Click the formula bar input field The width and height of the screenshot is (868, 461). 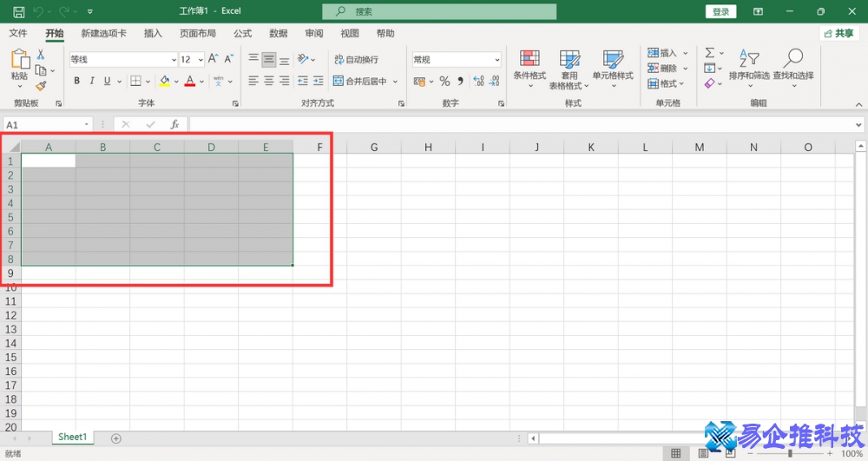(521, 125)
